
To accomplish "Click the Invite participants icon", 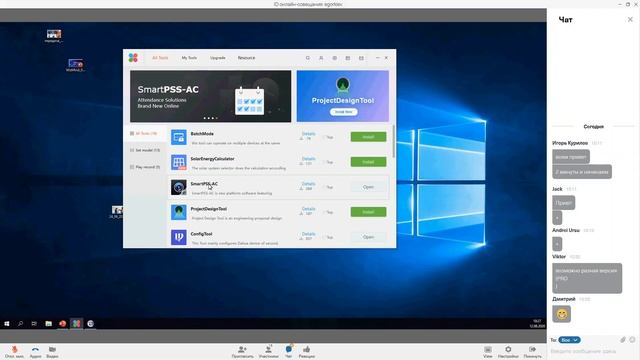I will [x=242, y=349].
